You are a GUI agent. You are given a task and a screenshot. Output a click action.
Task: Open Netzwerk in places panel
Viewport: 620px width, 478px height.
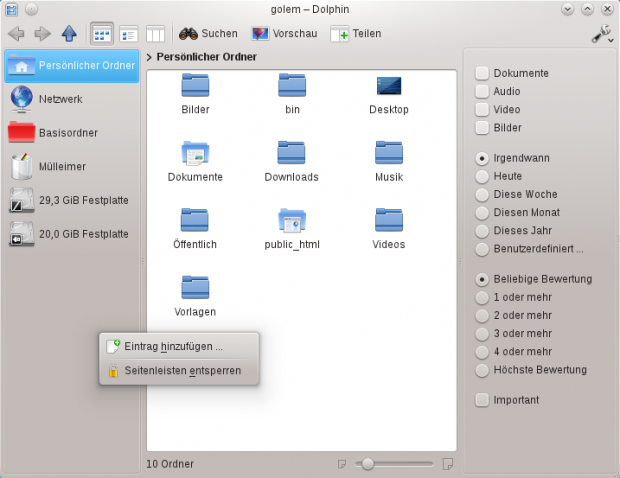60,99
